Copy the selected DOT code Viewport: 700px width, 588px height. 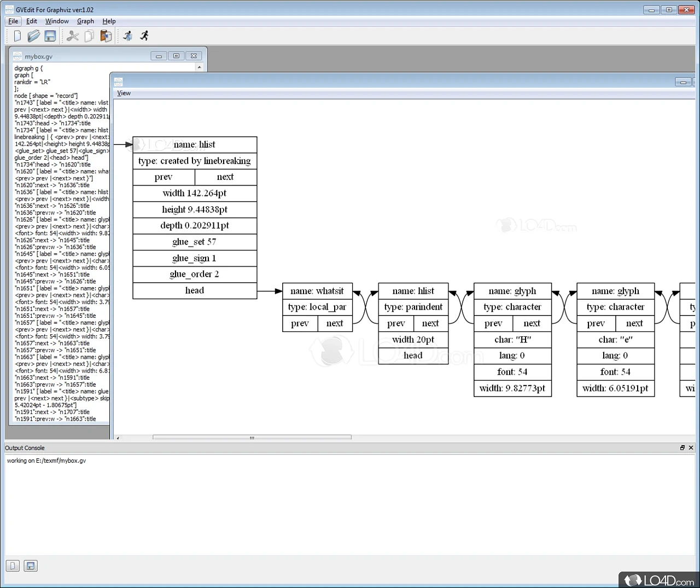[89, 36]
